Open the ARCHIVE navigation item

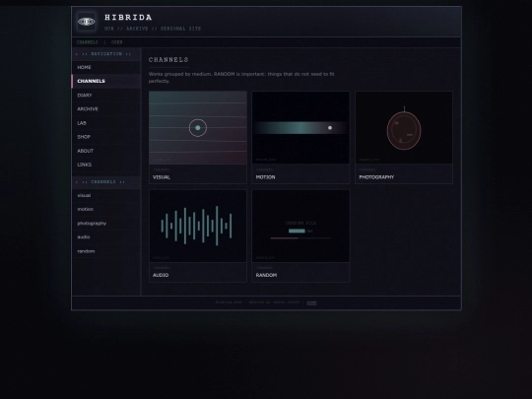(x=106, y=109)
